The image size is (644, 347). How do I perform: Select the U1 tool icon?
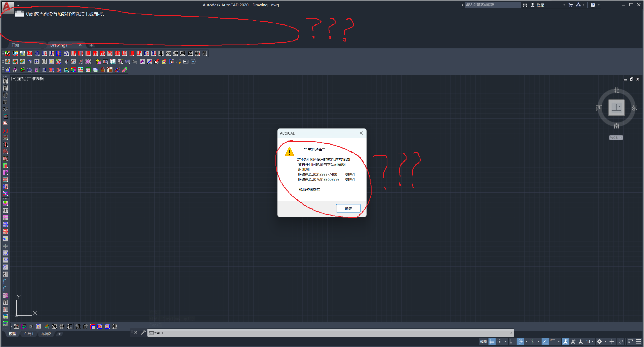pos(44,53)
